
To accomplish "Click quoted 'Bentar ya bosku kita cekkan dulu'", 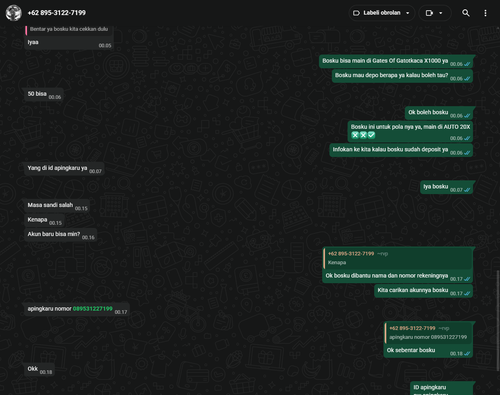I will pos(69,29).
